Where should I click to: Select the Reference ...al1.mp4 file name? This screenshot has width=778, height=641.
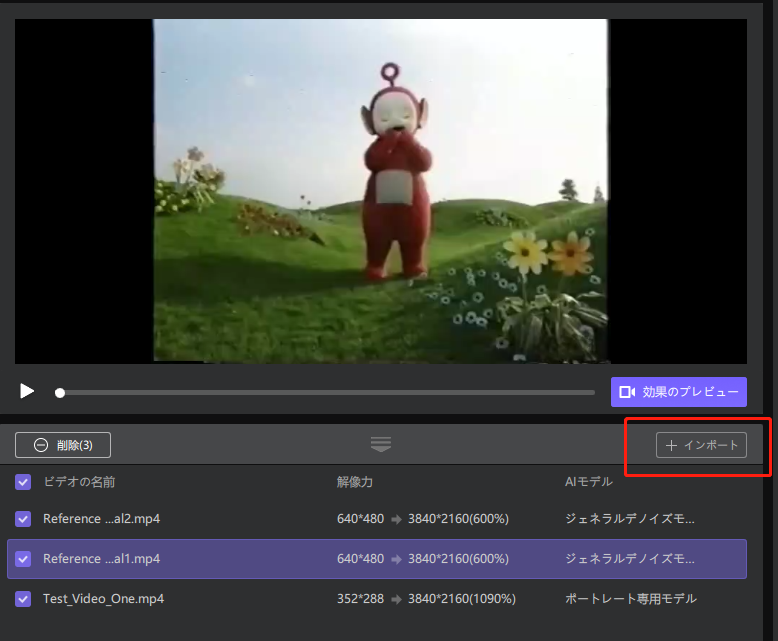102,559
